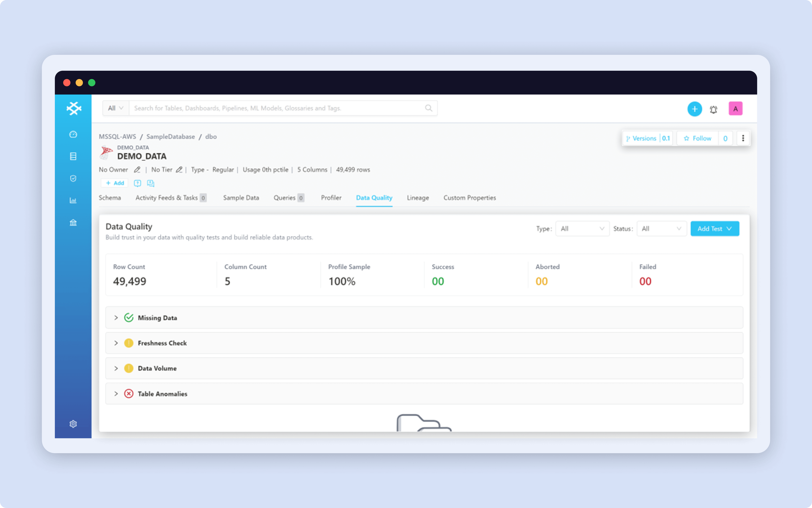The image size is (812, 508).
Task: Open the start conversation icon
Action: pyautogui.click(x=150, y=183)
